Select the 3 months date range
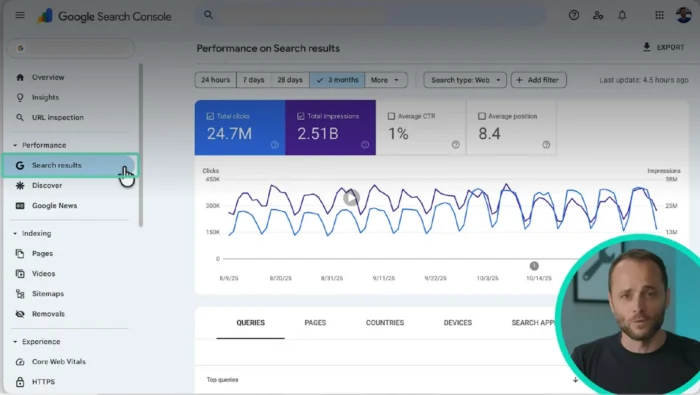The height and width of the screenshot is (395, 700). point(337,80)
